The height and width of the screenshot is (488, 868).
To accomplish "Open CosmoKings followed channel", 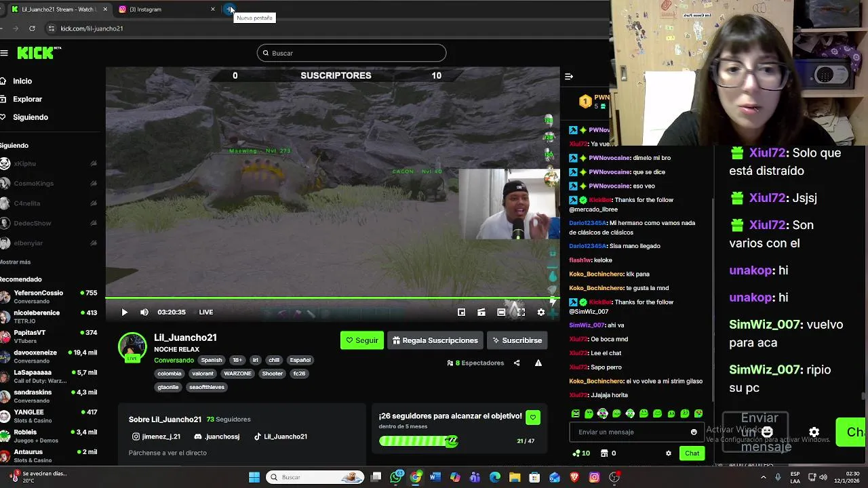I will [47, 183].
